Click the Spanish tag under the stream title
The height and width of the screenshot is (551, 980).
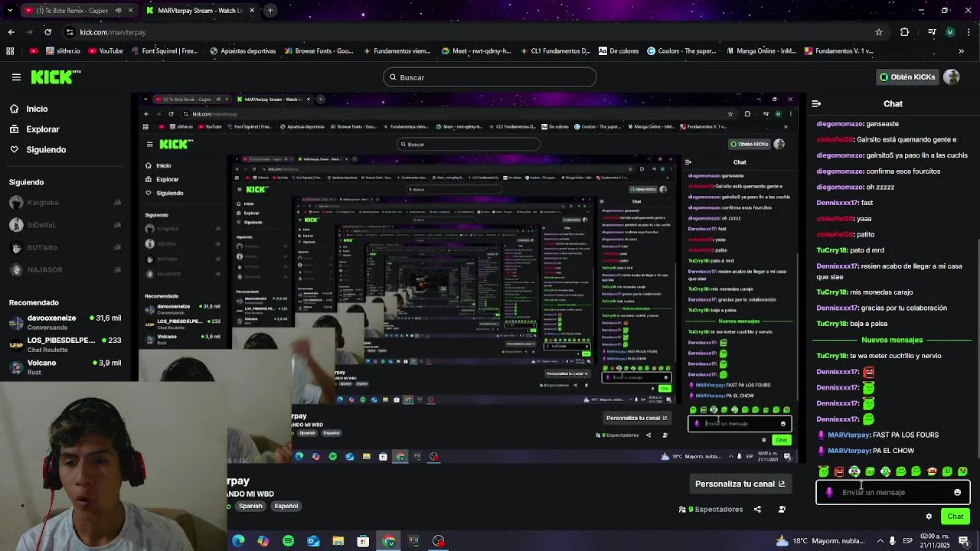(x=250, y=506)
